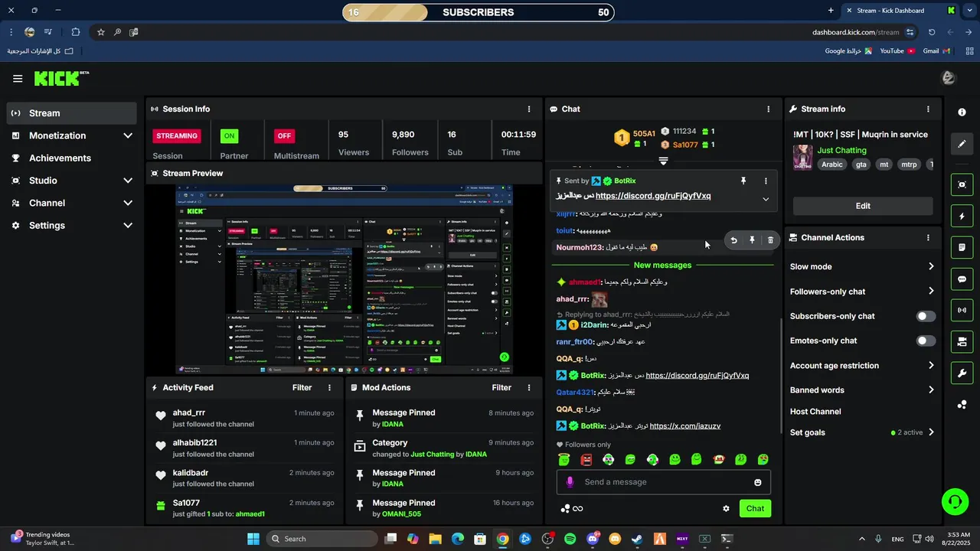Click the Stream Preview video thumbnail
Image resolution: width=980 pixels, height=551 pixels.
pyautogui.click(x=345, y=279)
